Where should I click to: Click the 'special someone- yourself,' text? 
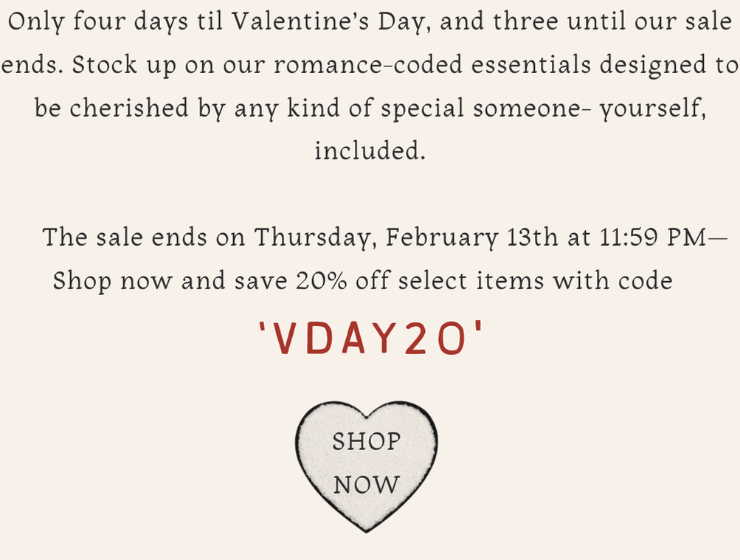click(544, 108)
